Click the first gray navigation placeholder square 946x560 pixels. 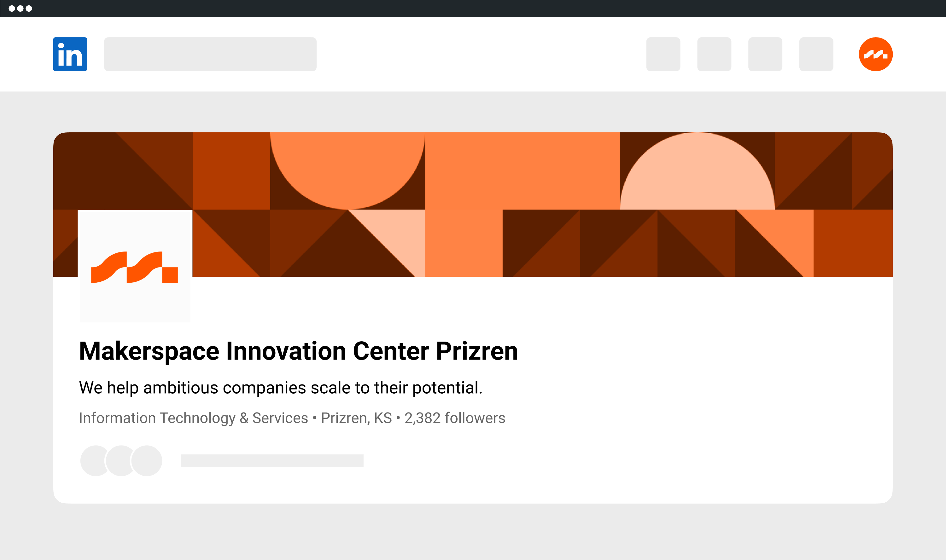pos(663,54)
